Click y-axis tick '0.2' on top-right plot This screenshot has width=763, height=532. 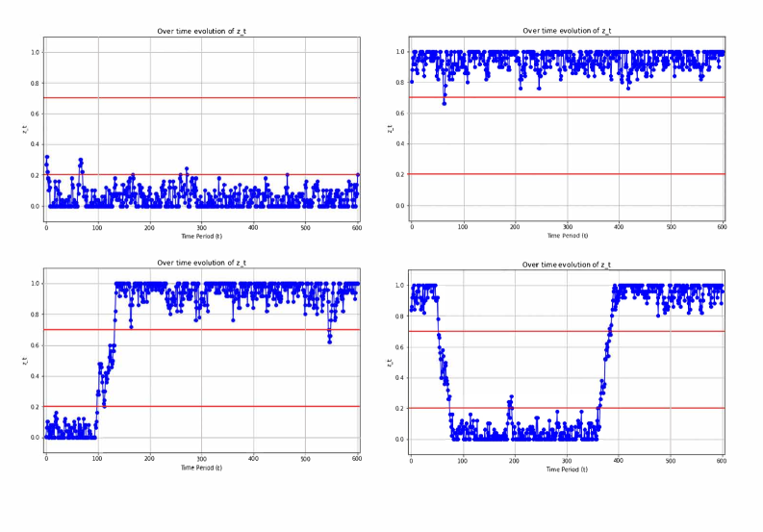pyautogui.click(x=400, y=175)
